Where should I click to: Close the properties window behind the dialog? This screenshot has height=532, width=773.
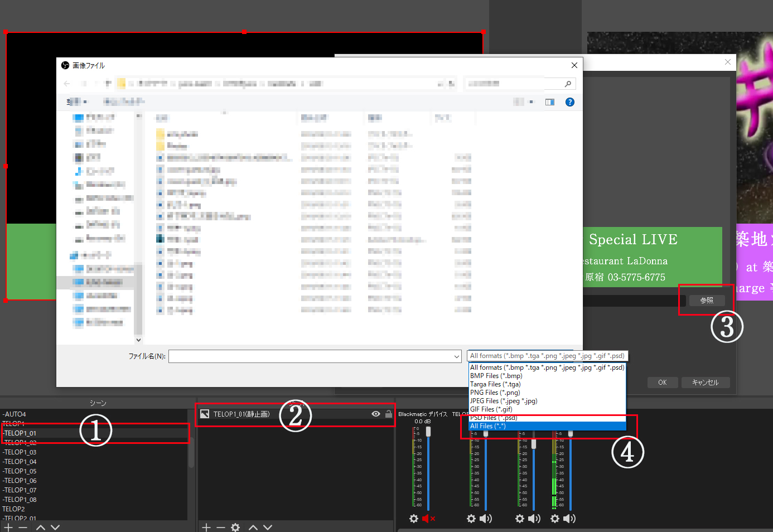(727, 62)
